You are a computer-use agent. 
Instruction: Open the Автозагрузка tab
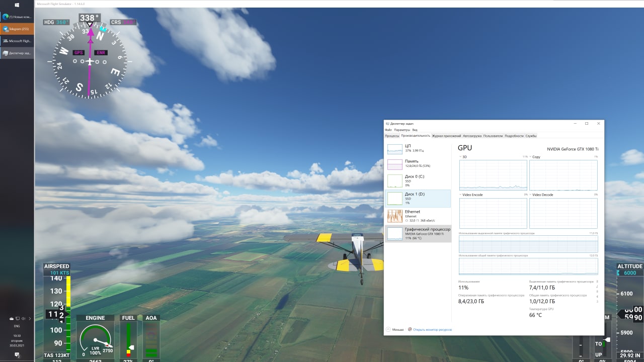472,136
